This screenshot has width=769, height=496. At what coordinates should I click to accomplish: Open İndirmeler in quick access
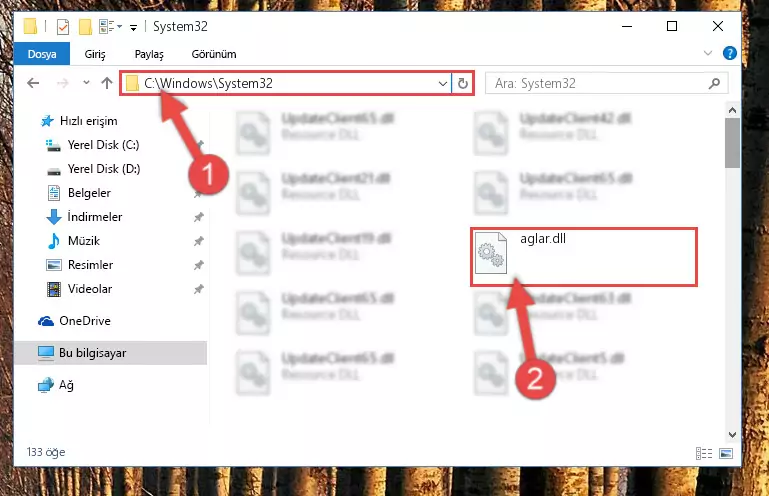tap(95, 217)
